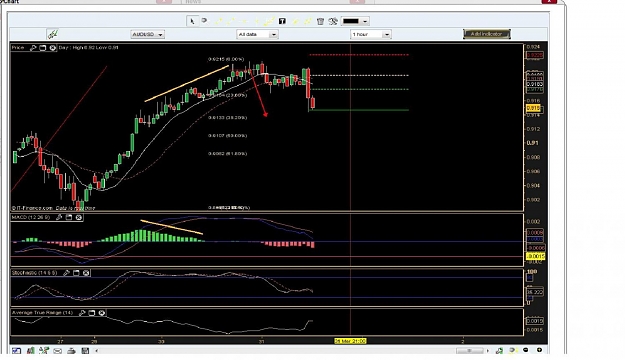Click the envelope email icon
The width and height of the screenshot is (625, 360).
58,351
